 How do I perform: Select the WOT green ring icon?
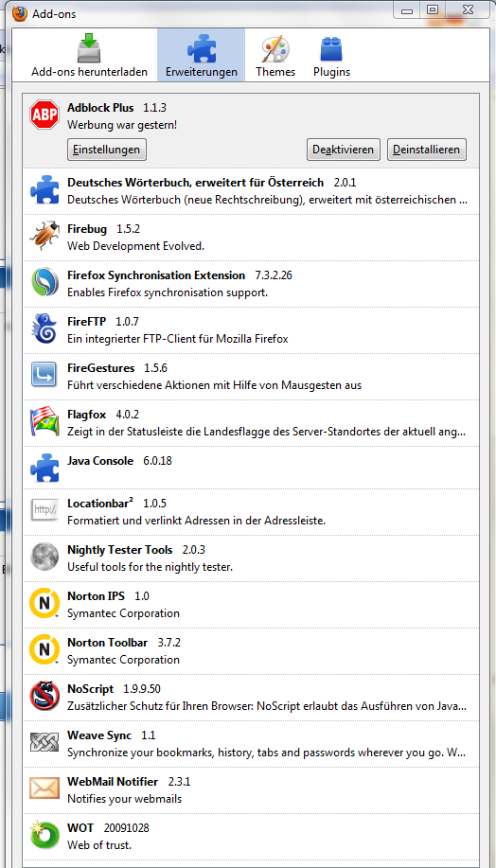click(x=44, y=835)
